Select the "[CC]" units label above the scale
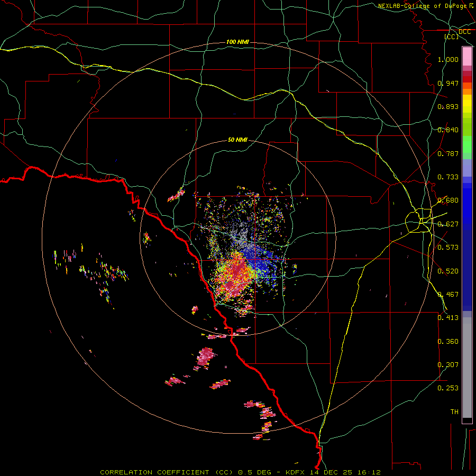Viewport: 476px width, 476px height. tap(452, 36)
